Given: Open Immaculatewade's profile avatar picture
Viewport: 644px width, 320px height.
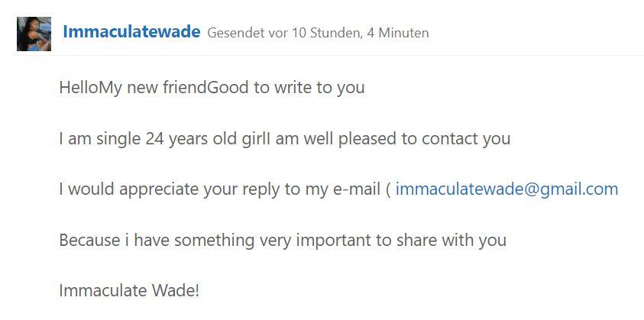Looking at the screenshot, I should [34, 34].
